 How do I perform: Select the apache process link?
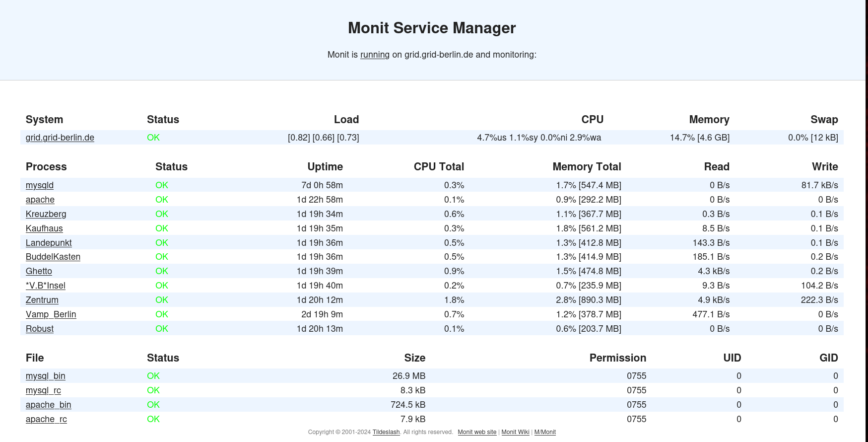40,200
